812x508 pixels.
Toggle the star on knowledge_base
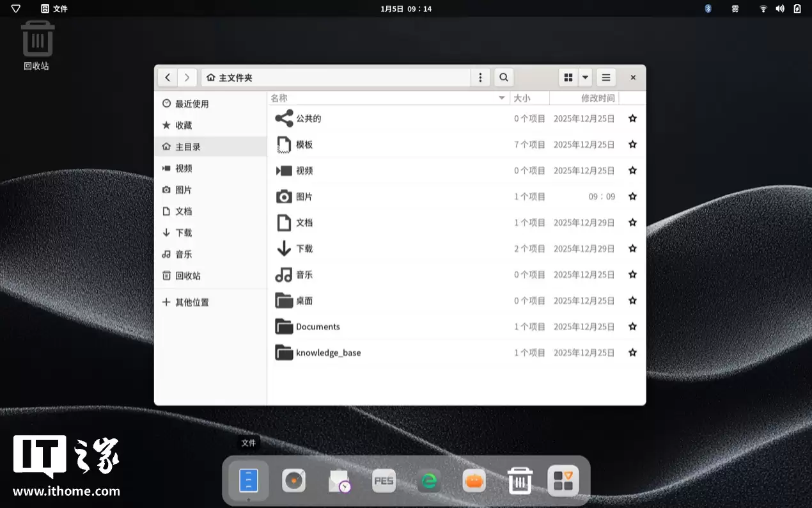(632, 353)
